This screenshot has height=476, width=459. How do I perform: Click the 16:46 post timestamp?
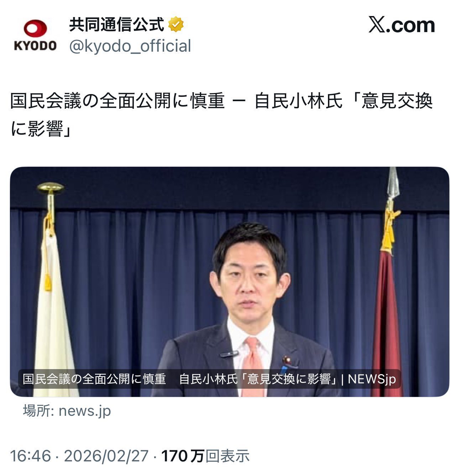[x=31, y=456]
